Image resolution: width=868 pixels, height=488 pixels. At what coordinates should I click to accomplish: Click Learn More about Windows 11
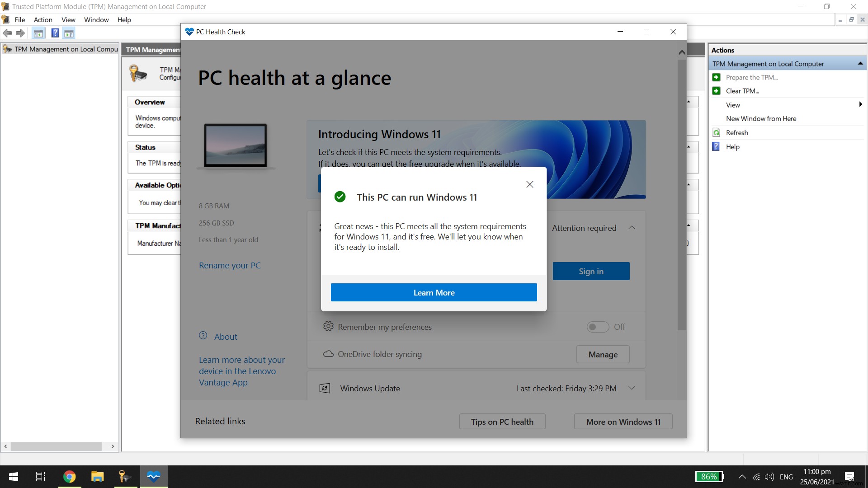[x=434, y=292]
